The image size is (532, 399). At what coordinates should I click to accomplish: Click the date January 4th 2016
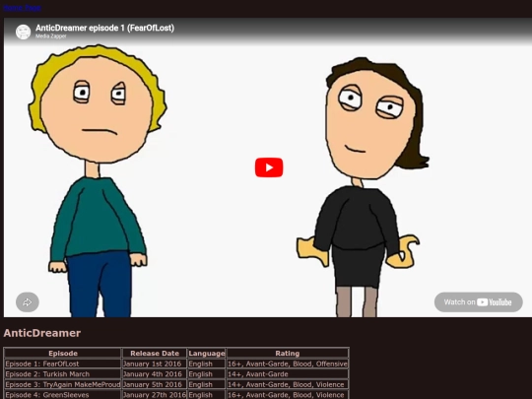coord(155,374)
